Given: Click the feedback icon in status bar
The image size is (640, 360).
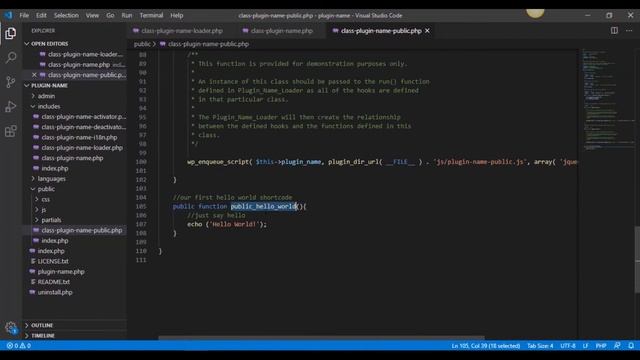Looking at the screenshot, I should pyautogui.click(x=617, y=346).
